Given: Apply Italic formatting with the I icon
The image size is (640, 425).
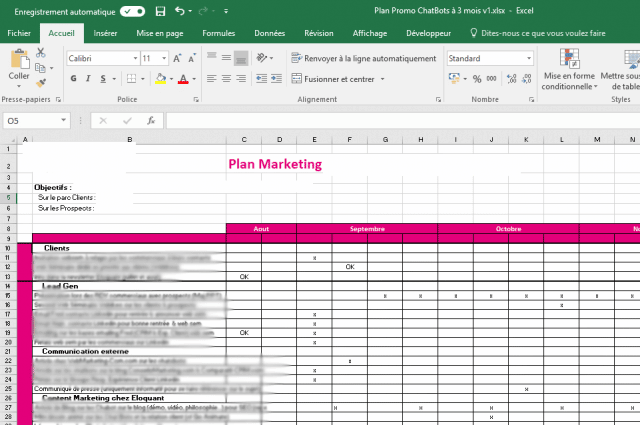Looking at the screenshot, I should [88, 79].
